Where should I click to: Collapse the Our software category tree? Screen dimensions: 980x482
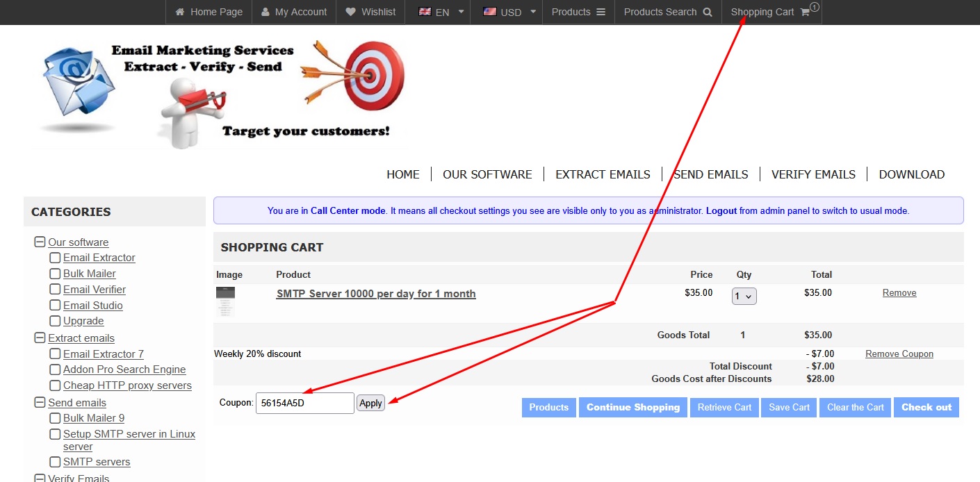pyautogui.click(x=40, y=242)
